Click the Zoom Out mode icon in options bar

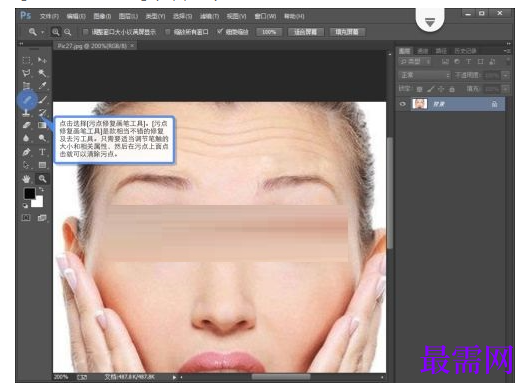point(68,32)
